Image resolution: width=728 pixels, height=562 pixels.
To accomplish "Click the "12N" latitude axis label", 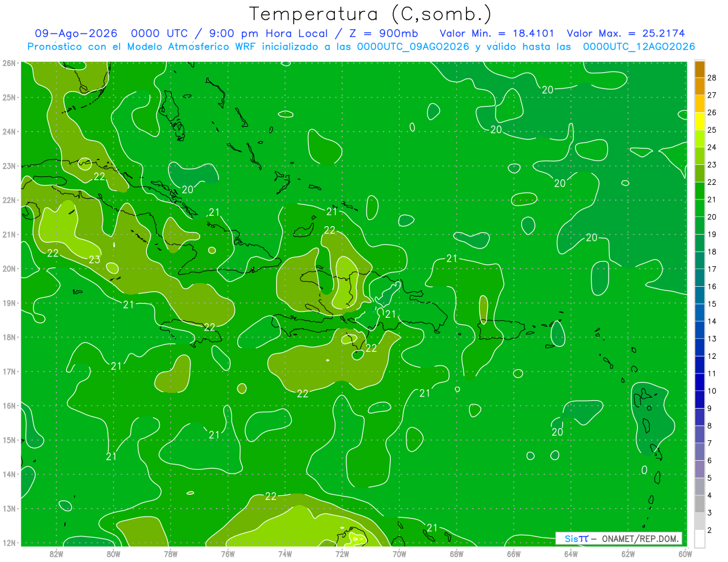I will coord(9,543).
